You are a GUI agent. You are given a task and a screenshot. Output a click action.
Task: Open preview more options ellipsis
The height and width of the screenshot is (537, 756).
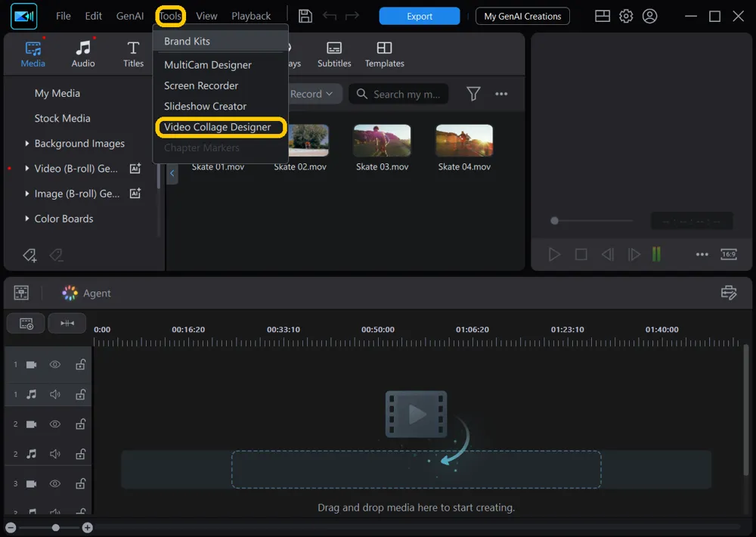(x=702, y=254)
